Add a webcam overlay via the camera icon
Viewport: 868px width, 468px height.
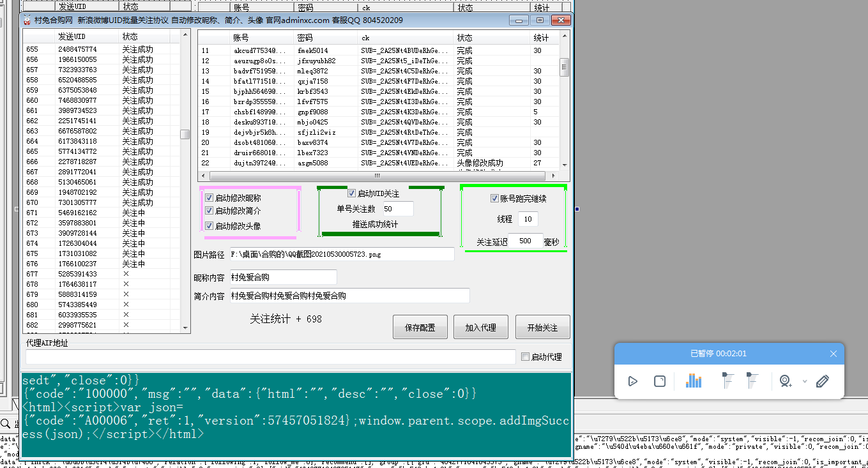(785, 381)
